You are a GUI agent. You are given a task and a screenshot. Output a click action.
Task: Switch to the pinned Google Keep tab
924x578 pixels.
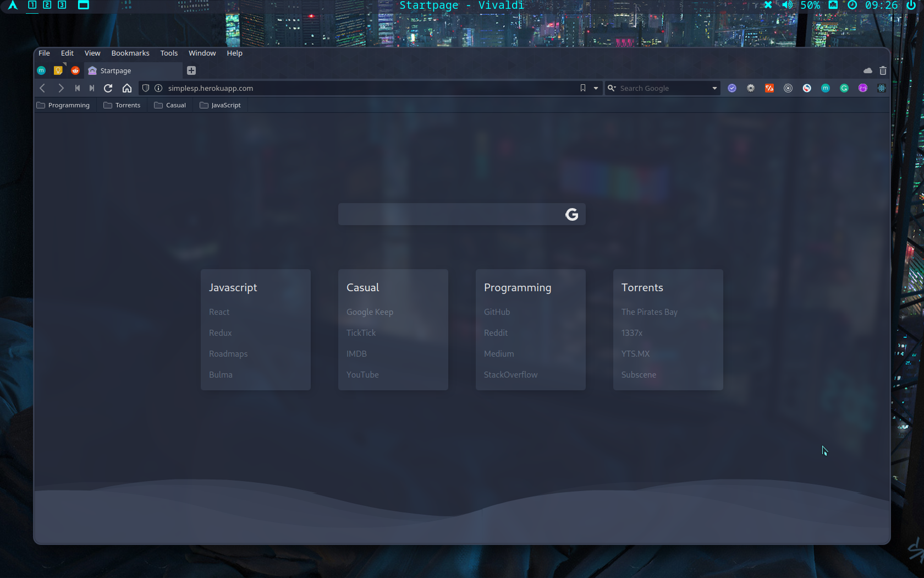(x=58, y=70)
